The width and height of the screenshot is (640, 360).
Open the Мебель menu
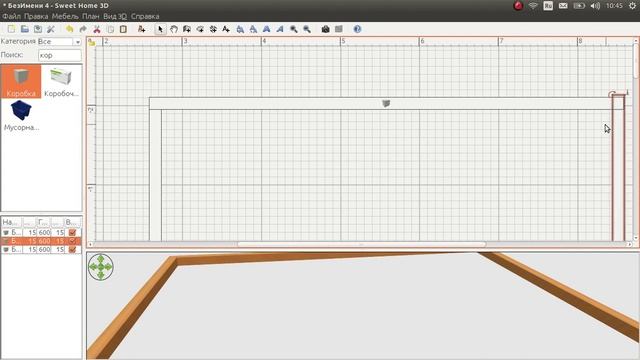65,16
